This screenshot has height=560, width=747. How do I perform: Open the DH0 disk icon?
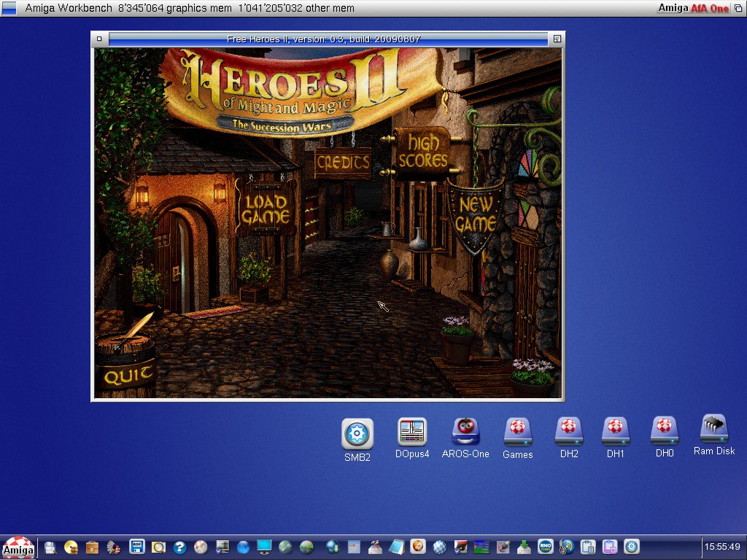tap(664, 433)
